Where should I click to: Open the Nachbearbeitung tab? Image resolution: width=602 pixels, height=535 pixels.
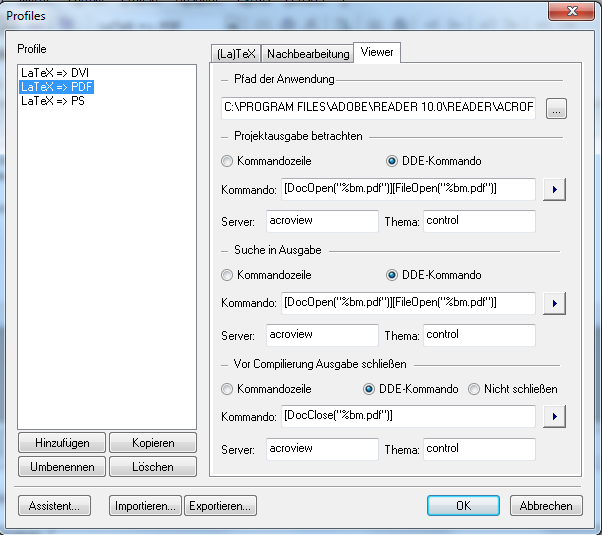(x=308, y=53)
